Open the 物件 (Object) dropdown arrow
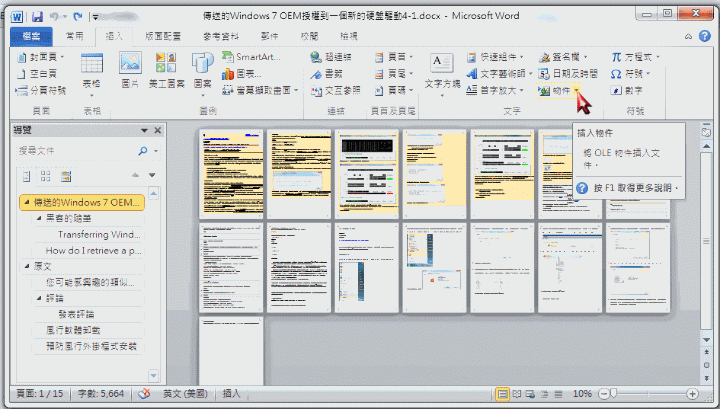Screen dimensions: 720x409 point(576,90)
